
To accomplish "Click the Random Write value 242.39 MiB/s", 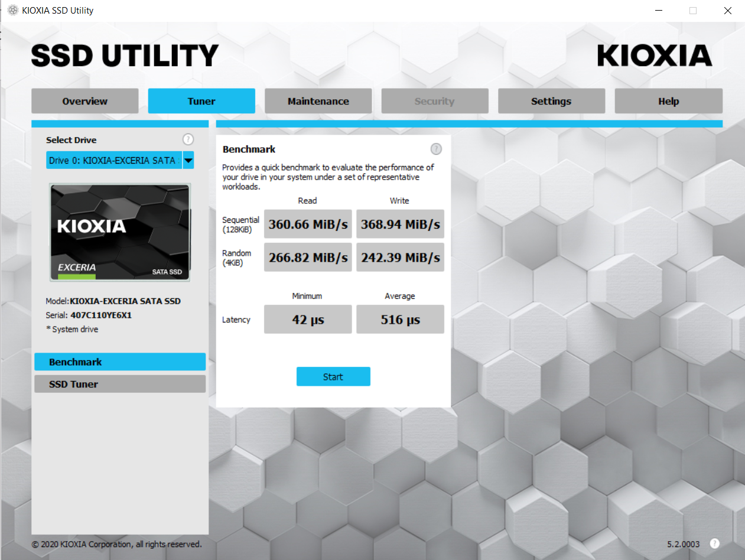I will (x=401, y=258).
